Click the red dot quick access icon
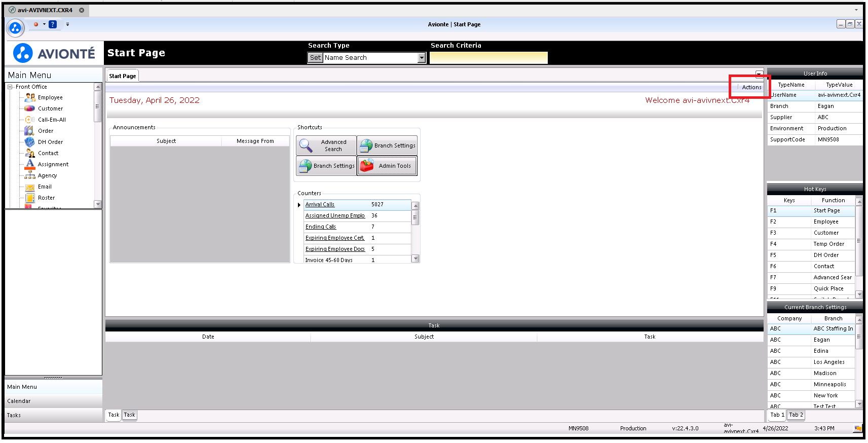This screenshot has width=868, height=443. click(36, 24)
